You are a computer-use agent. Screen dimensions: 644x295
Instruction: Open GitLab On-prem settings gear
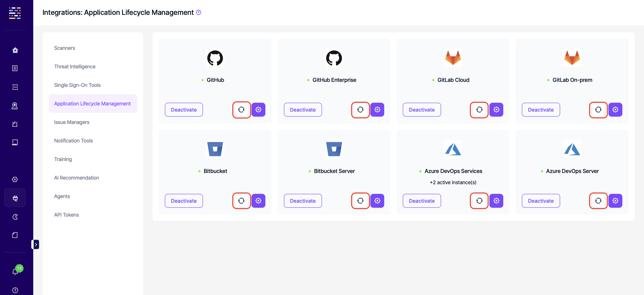tap(615, 110)
